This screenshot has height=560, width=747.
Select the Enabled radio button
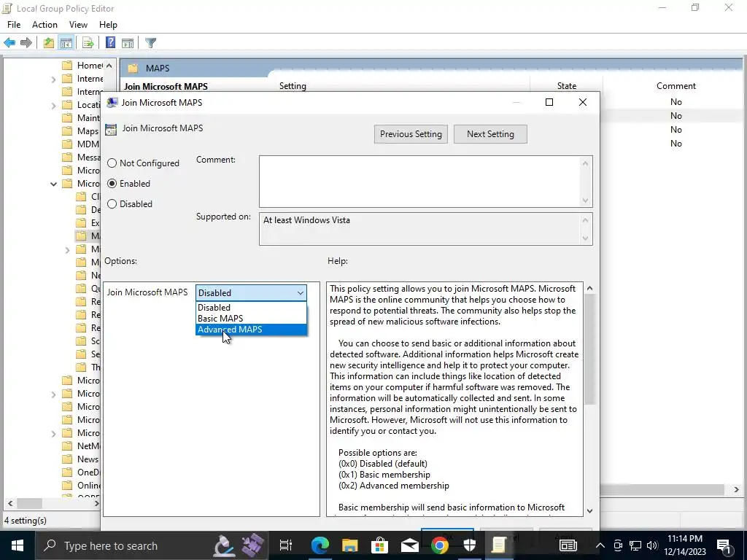pos(112,184)
